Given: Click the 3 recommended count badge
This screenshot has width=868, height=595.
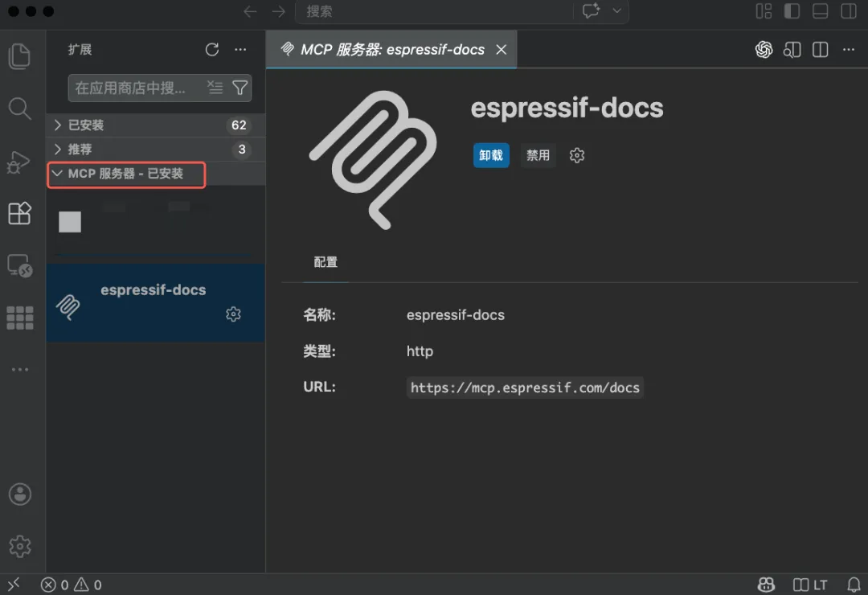Looking at the screenshot, I should 241,149.
